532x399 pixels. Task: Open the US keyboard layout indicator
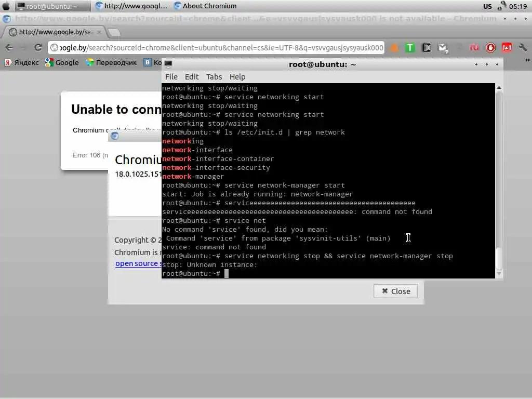(x=487, y=6)
